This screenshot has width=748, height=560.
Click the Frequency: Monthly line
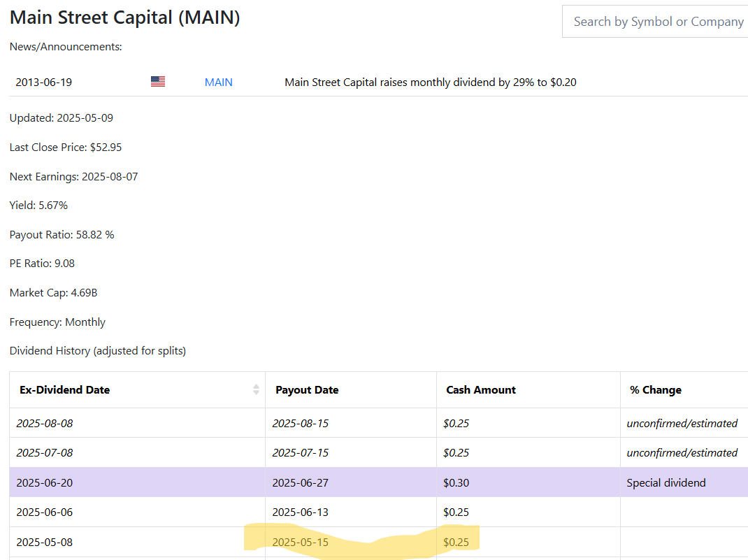point(57,322)
